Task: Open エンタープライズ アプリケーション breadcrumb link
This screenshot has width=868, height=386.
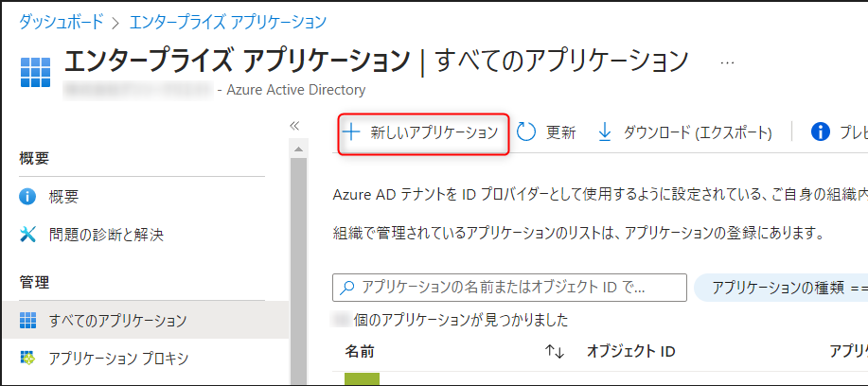Action: pyautogui.click(x=227, y=20)
